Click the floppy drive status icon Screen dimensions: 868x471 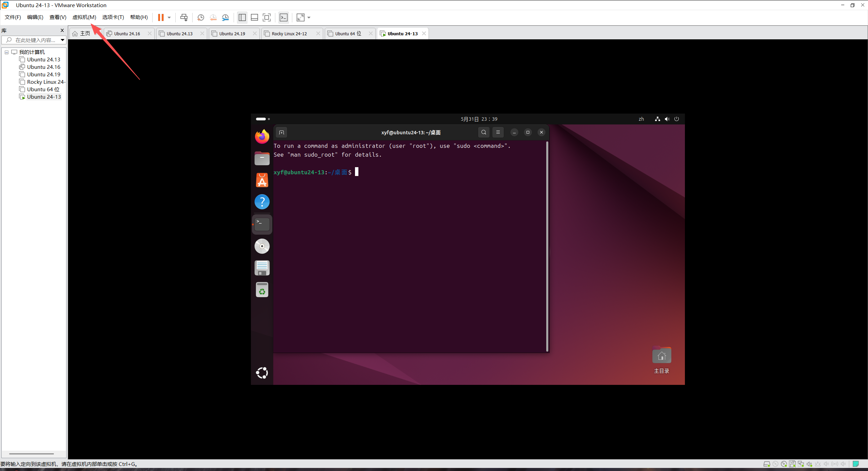792,464
